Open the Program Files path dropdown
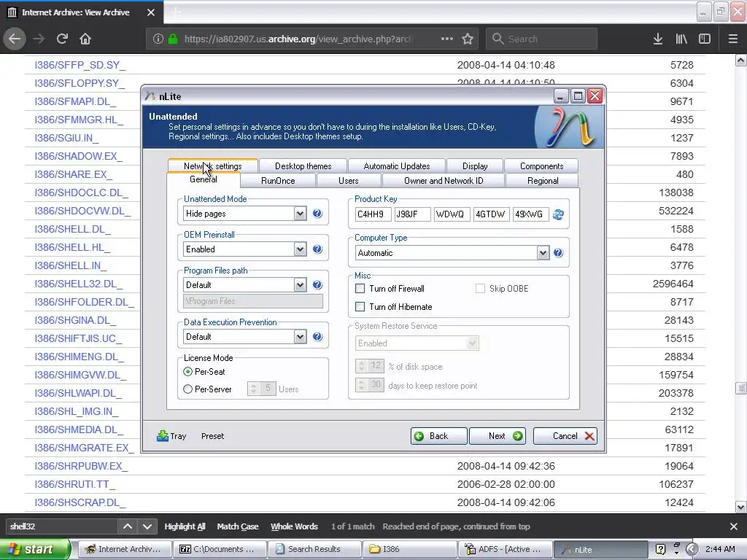Image resolution: width=747 pixels, height=560 pixels. click(300, 285)
